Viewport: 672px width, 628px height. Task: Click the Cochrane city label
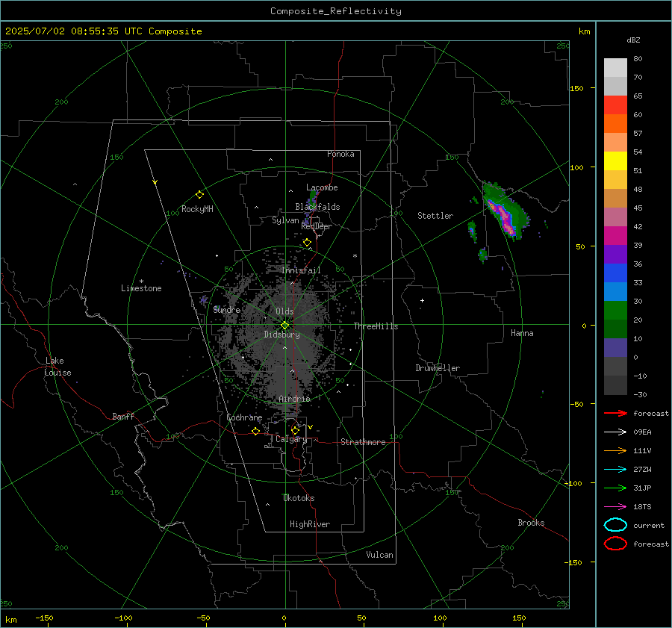coord(244,417)
